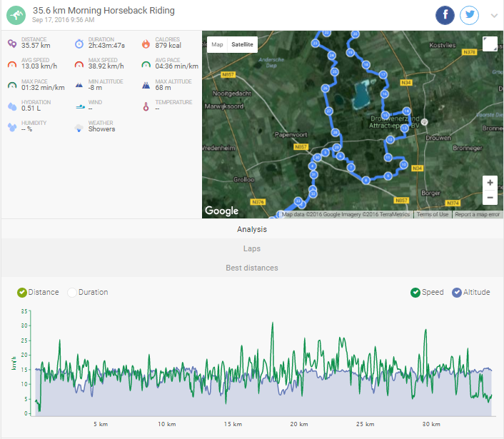Click the temperature thermometer icon
This screenshot has height=439, width=504.
click(x=146, y=106)
